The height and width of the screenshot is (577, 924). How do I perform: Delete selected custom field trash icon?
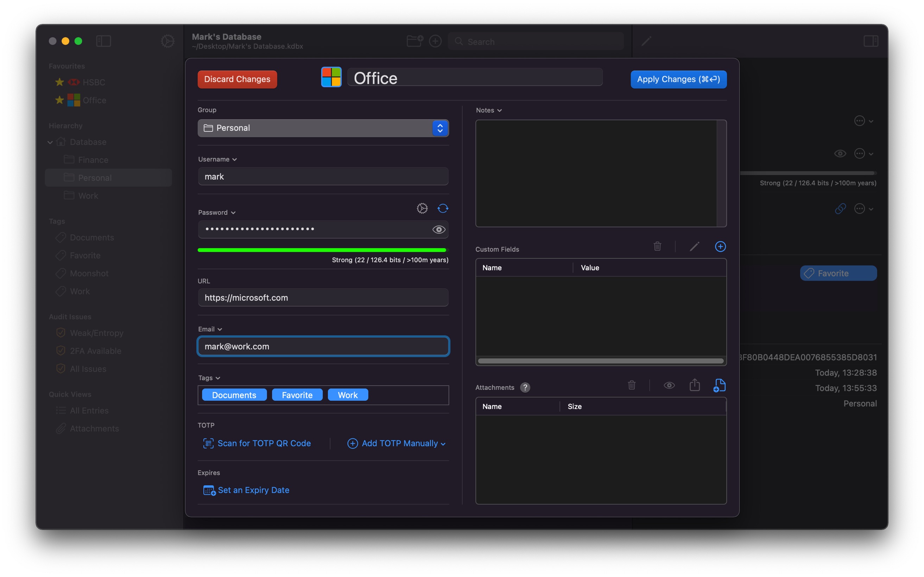pyautogui.click(x=657, y=246)
